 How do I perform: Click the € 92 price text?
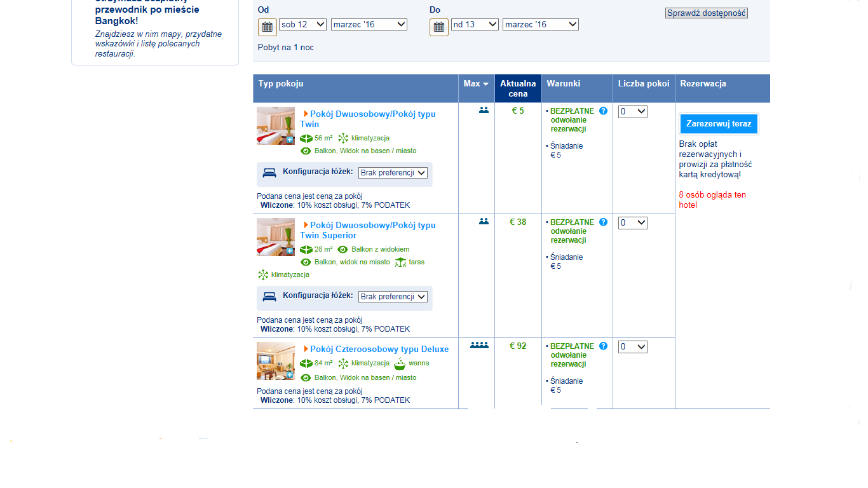518,346
